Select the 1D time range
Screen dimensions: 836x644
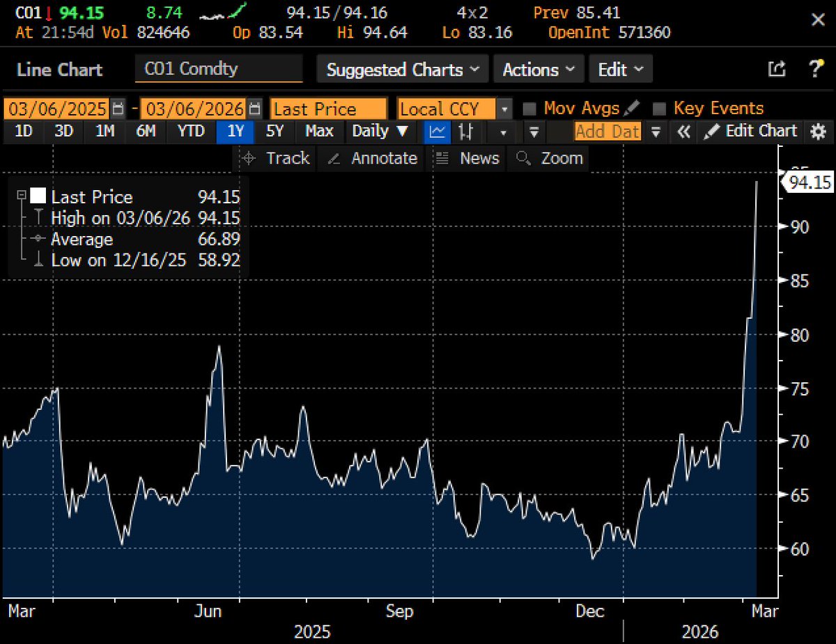[x=24, y=131]
